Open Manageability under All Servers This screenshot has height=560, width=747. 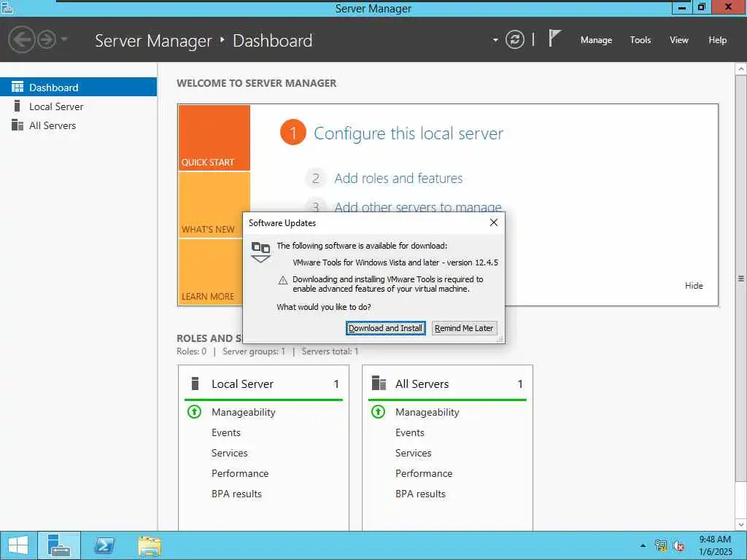(427, 412)
